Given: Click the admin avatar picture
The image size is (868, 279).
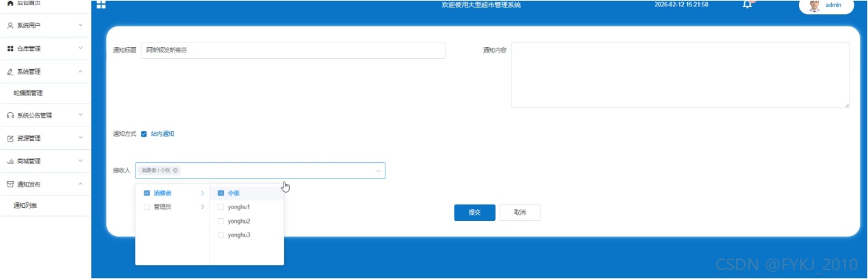Looking at the screenshot, I should [815, 5].
